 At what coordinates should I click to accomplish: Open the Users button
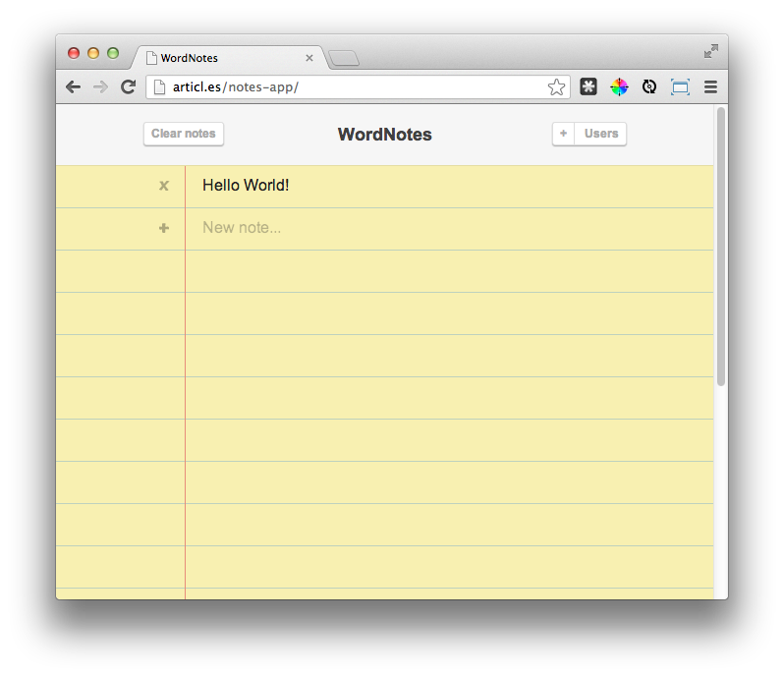click(600, 134)
